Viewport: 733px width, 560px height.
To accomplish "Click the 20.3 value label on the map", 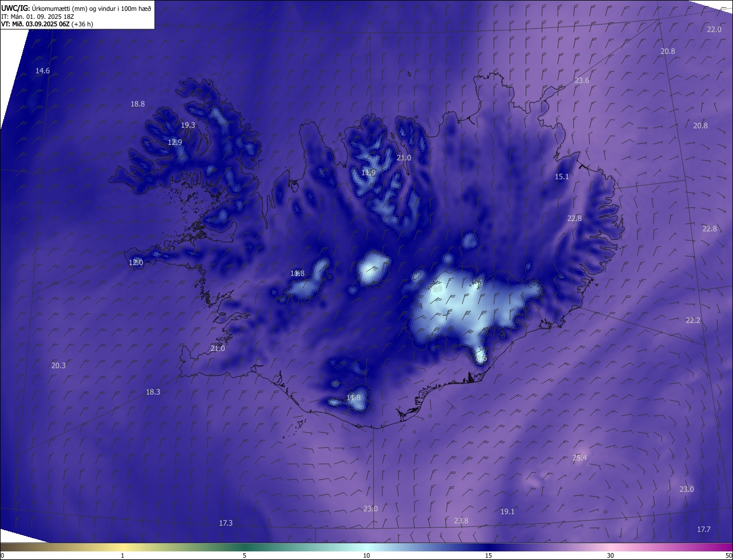I will tap(58, 365).
